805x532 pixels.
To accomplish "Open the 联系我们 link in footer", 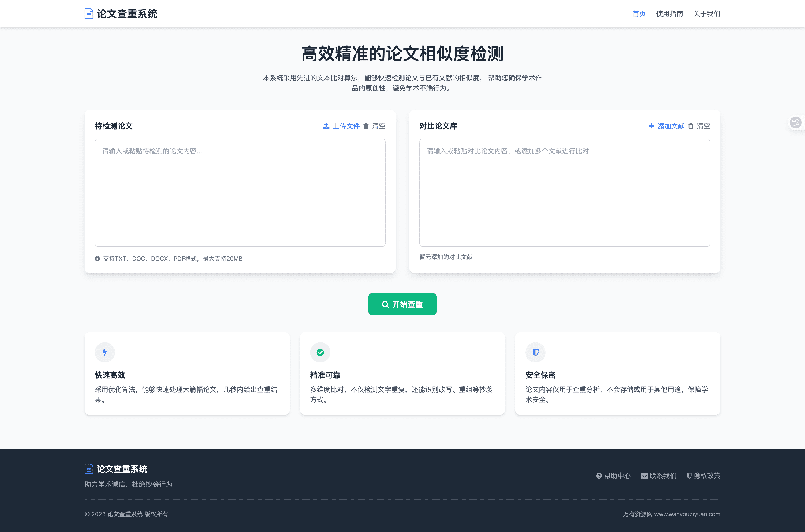I will [658, 476].
